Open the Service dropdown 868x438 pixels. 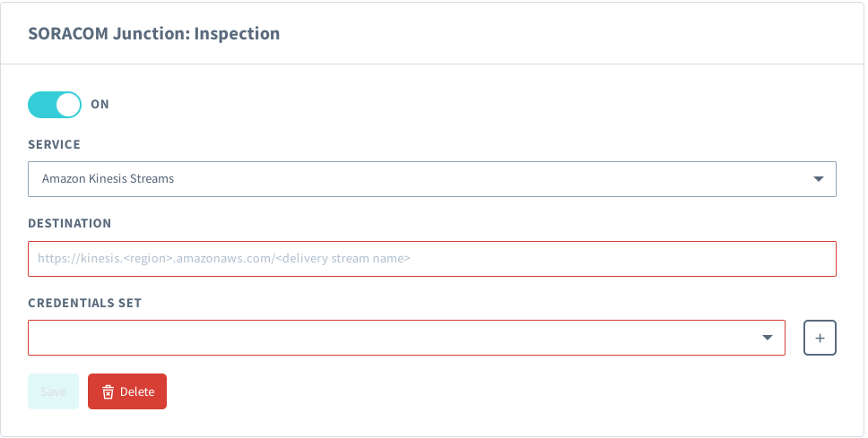coord(431,179)
